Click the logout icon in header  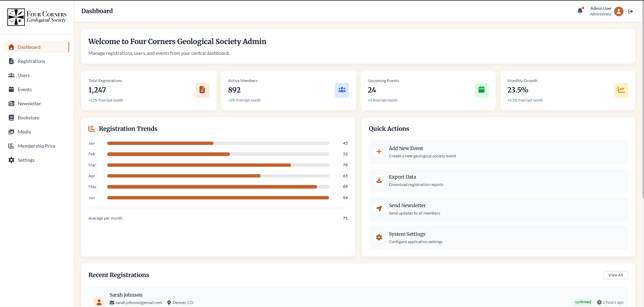pos(631,11)
